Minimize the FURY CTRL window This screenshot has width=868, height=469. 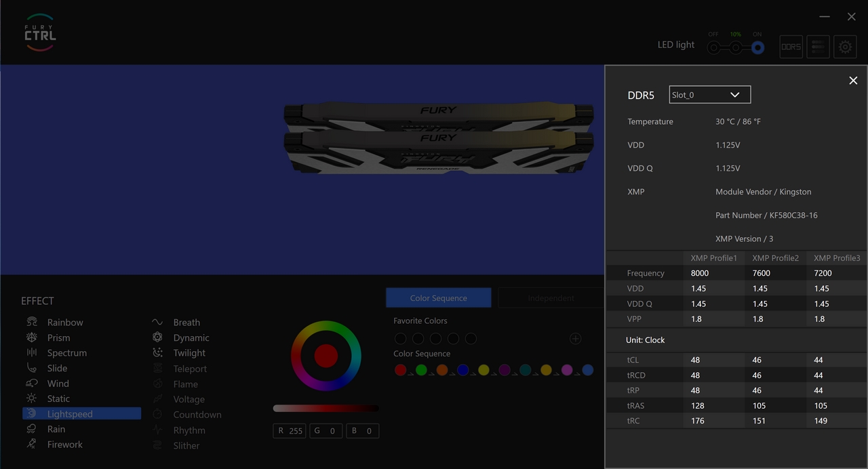[825, 16]
